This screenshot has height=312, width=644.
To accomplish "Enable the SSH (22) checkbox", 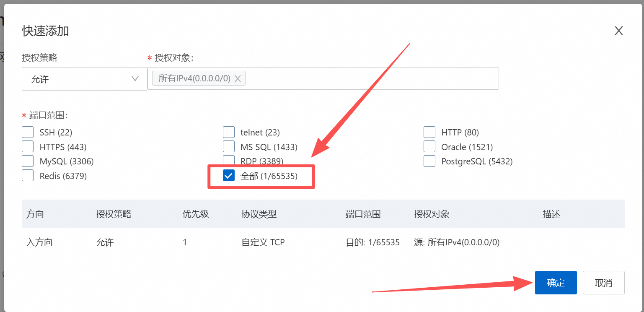I will pyautogui.click(x=28, y=133).
